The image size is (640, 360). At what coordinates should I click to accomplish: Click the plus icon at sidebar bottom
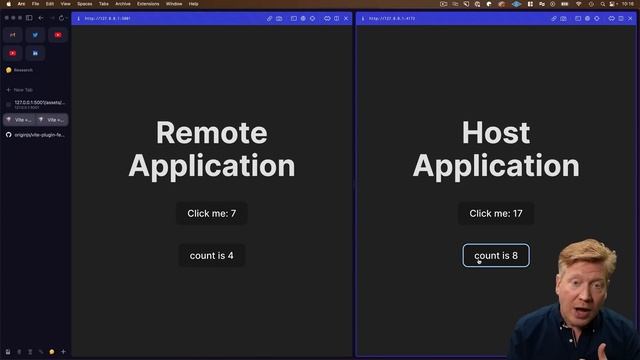pyautogui.click(x=63, y=351)
